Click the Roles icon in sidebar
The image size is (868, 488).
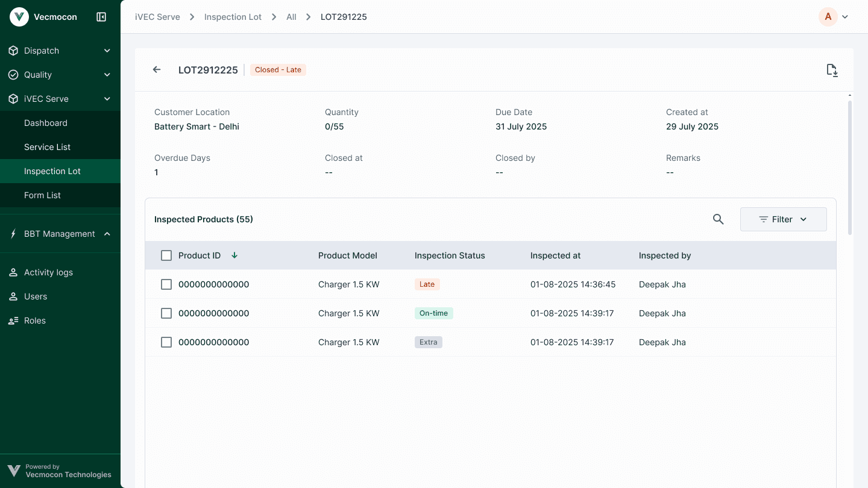13,321
